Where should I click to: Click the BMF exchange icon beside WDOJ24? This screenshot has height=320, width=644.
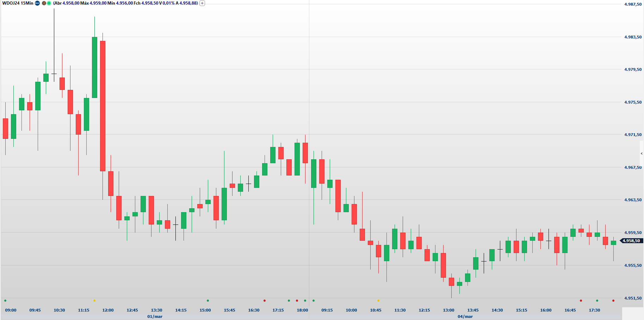37,3
